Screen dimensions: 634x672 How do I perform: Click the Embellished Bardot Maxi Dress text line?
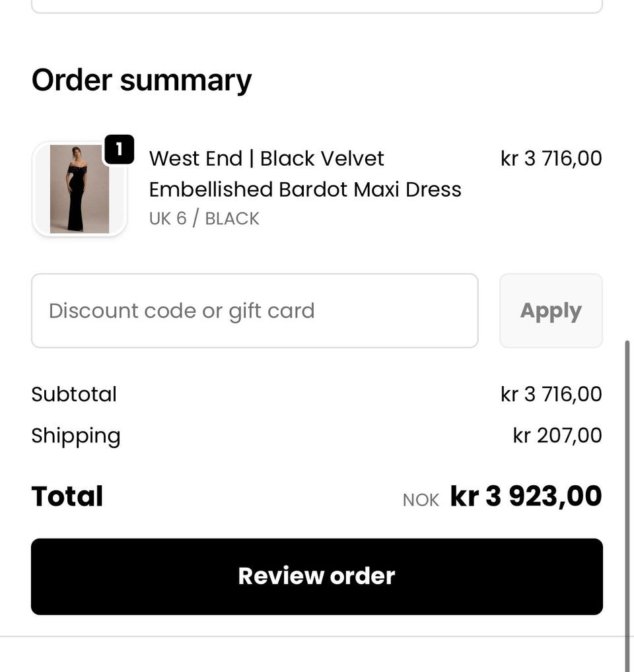[x=305, y=189]
